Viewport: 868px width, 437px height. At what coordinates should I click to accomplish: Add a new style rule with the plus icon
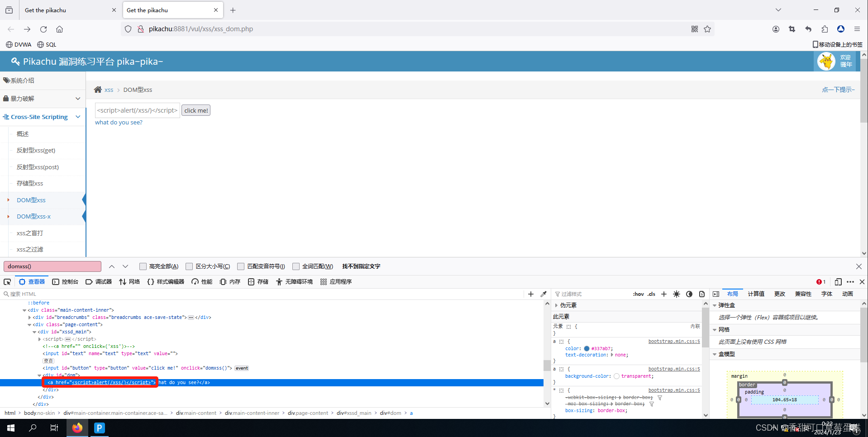tap(664, 294)
